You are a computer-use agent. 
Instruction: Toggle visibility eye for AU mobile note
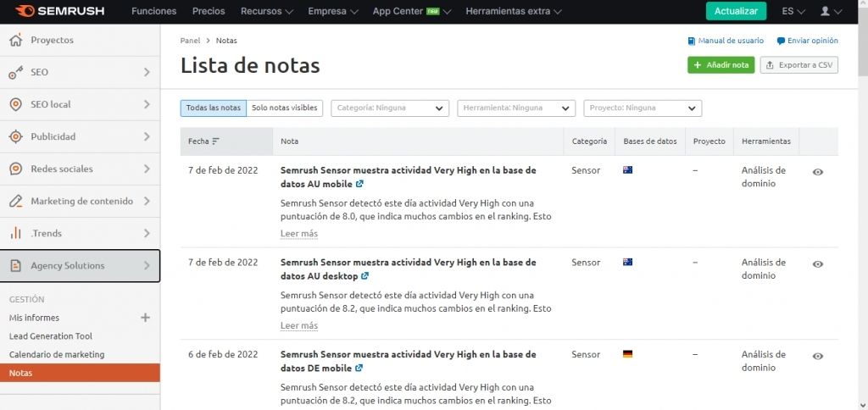pos(818,172)
